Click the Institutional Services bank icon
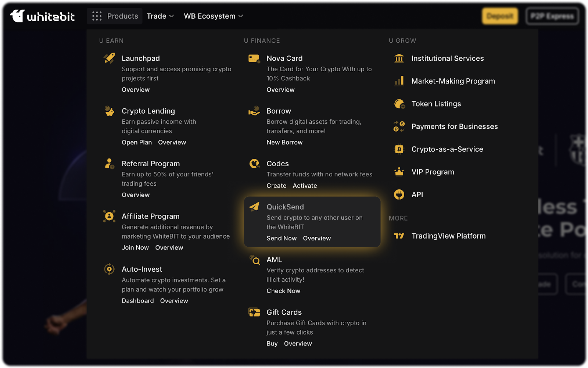588x368 pixels. [x=399, y=58]
